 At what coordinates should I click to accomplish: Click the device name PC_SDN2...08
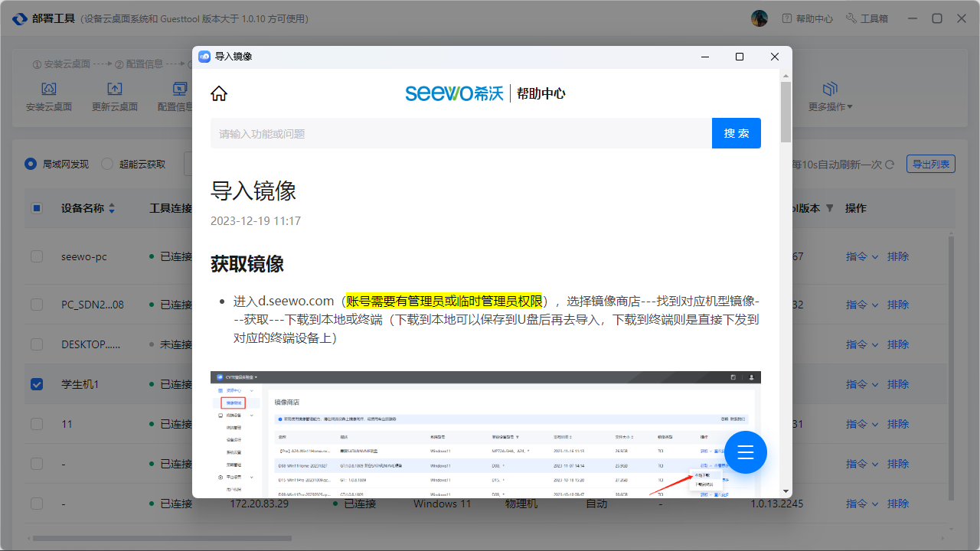92,305
